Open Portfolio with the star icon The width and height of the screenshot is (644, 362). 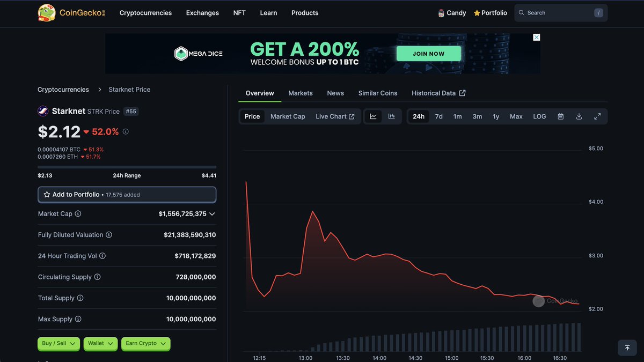tap(491, 13)
